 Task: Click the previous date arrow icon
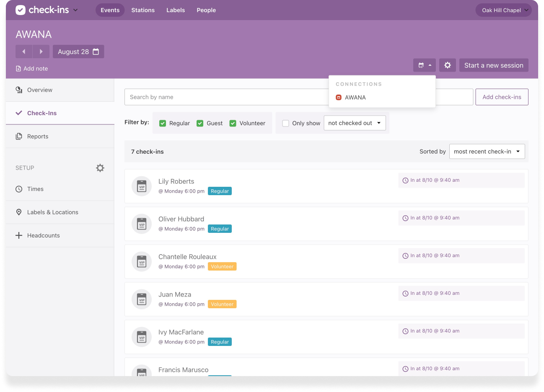[24, 52]
